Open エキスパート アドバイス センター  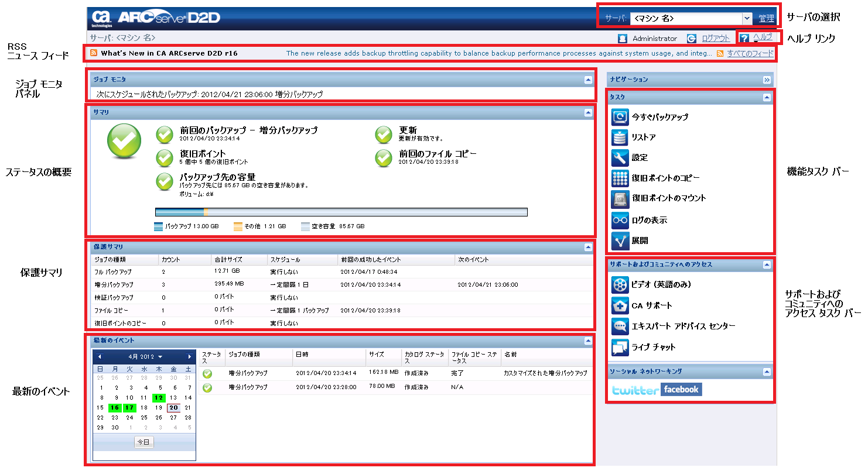point(621,326)
